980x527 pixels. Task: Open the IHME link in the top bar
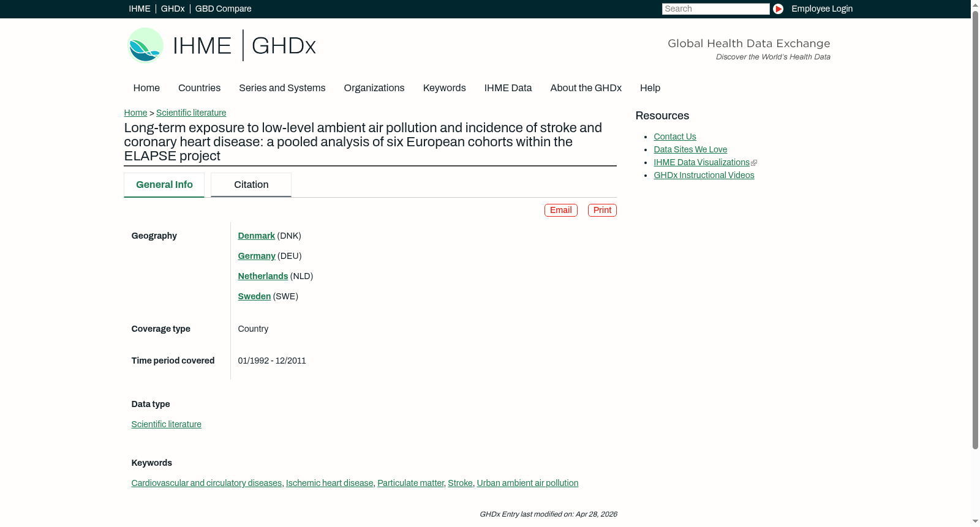pos(140,9)
